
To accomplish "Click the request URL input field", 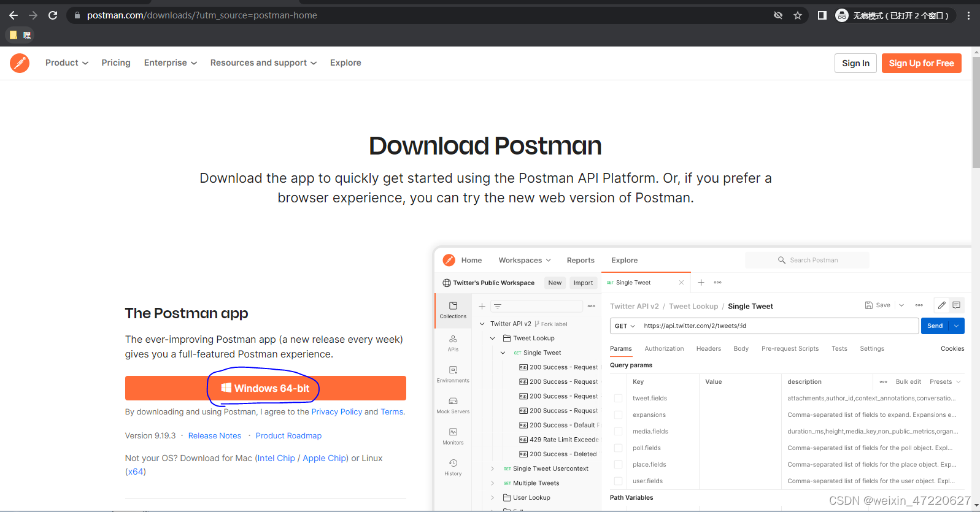I will (x=779, y=326).
